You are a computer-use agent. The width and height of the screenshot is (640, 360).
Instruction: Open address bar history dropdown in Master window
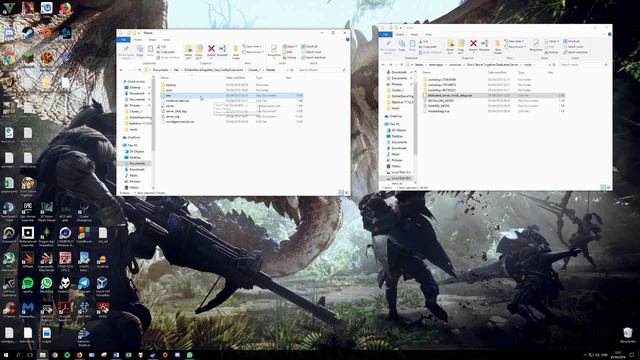click(x=287, y=70)
